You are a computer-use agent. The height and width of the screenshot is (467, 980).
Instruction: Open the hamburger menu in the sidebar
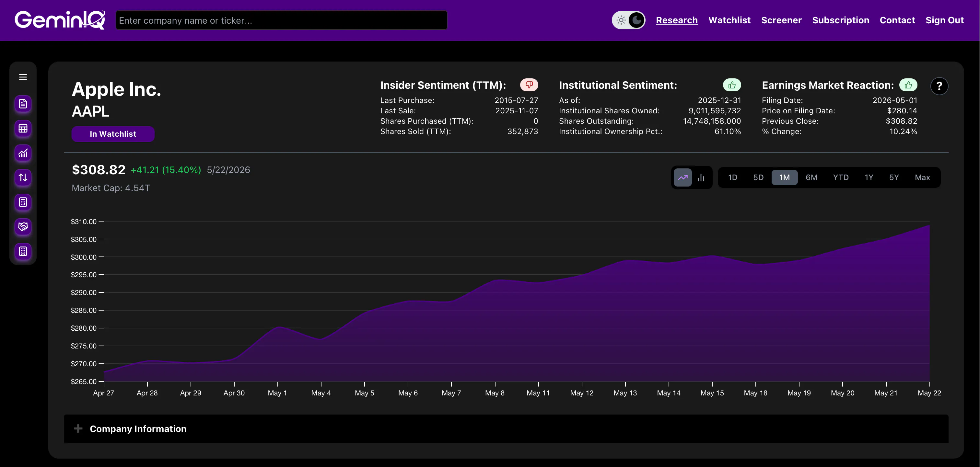pyautogui.click(x=23, y=77)
